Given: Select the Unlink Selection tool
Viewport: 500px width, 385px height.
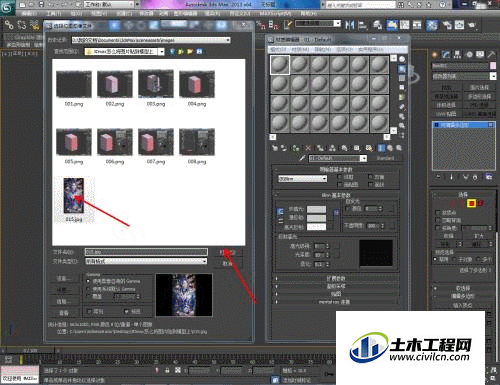Looking at the screenshot, I should tap(22, 25).
